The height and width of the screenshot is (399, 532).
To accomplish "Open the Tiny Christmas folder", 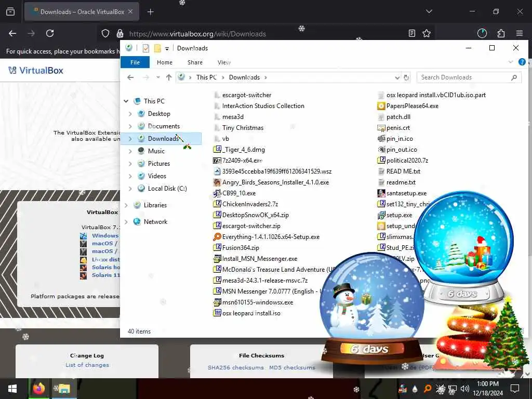I will coord(239,128).
